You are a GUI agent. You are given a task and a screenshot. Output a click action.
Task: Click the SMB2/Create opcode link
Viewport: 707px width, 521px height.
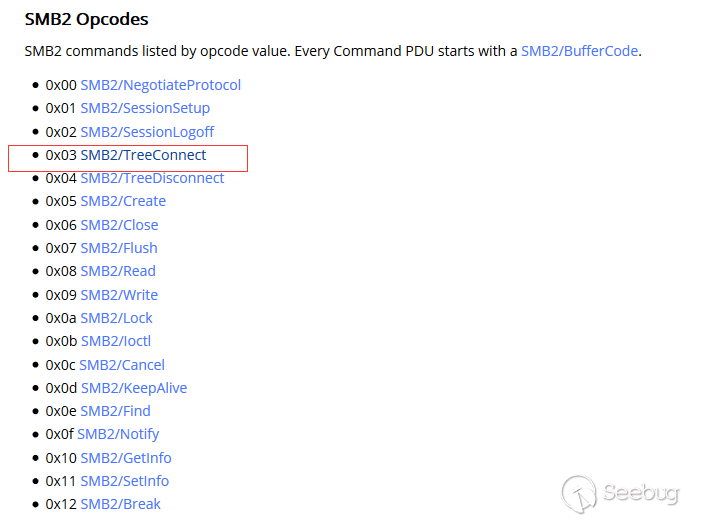coord(123,201)
